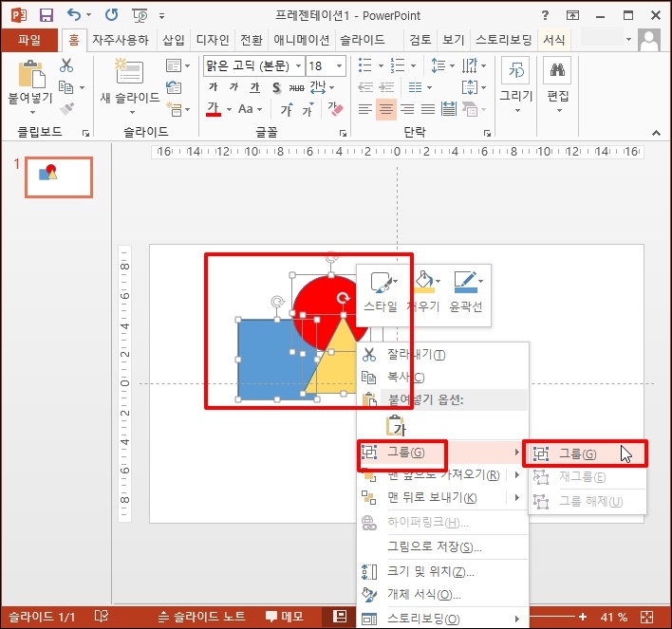
Task: Increase list indent level icon
Action: click(386, 87)
